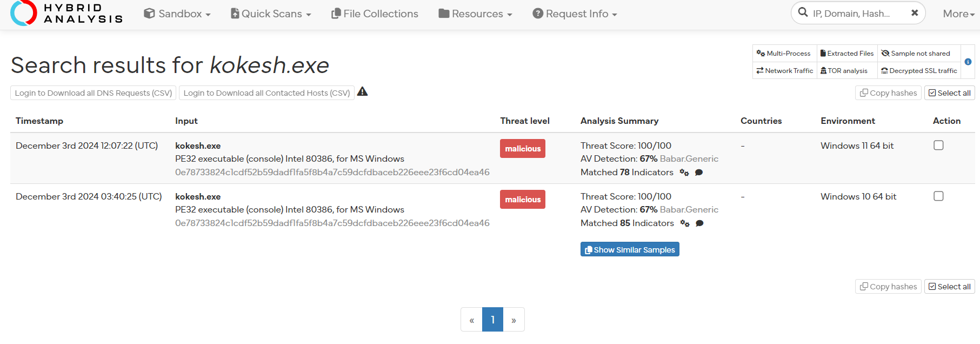Image resolution: width=980 pixels, height=344 pixels.
Task: Click comment bubble icon in first result
Action: pos(699,173)
